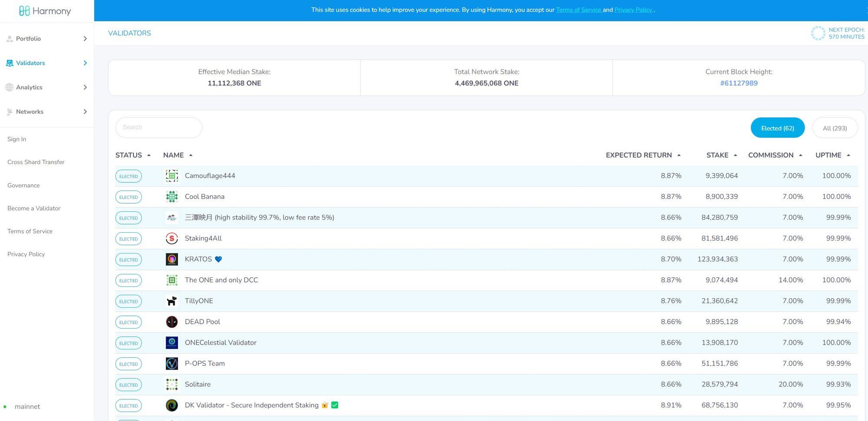Click the Harmony logo
The image size is (868, 421).
click(x=45, y=11)
